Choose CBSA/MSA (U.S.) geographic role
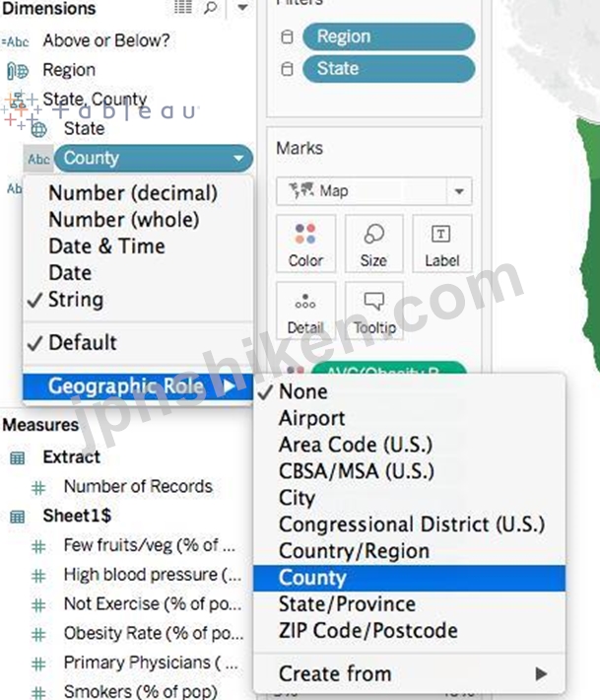This screenshot has height=700, width=600. [x=357, y=471]
